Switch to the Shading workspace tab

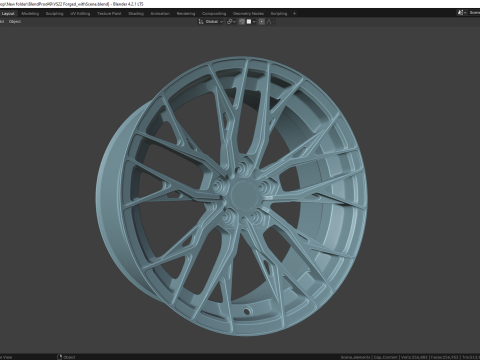tap(136, 14)
